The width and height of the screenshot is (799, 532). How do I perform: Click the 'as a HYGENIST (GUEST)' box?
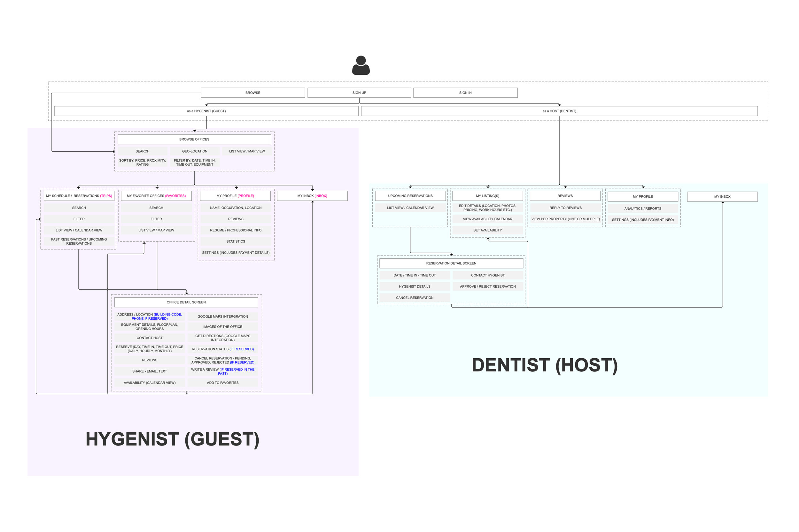coord(206,111)
